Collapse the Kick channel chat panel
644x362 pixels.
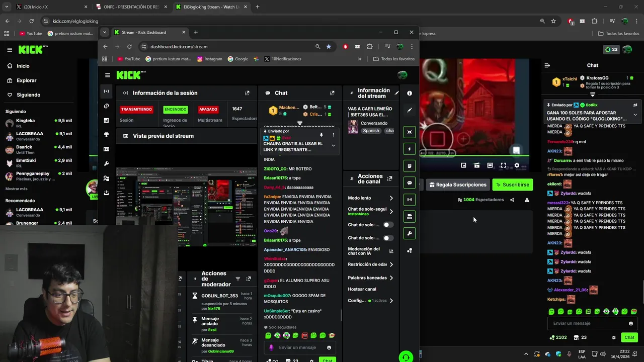click(547, 65)
